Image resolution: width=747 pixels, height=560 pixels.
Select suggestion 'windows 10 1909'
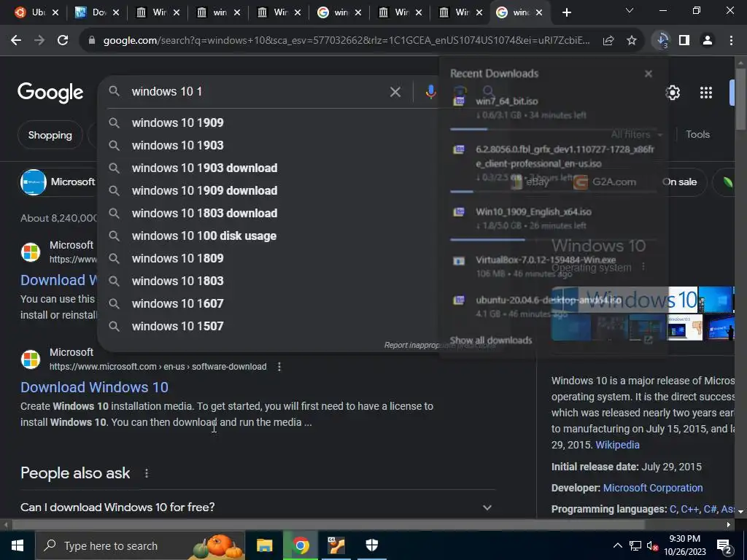178,122
